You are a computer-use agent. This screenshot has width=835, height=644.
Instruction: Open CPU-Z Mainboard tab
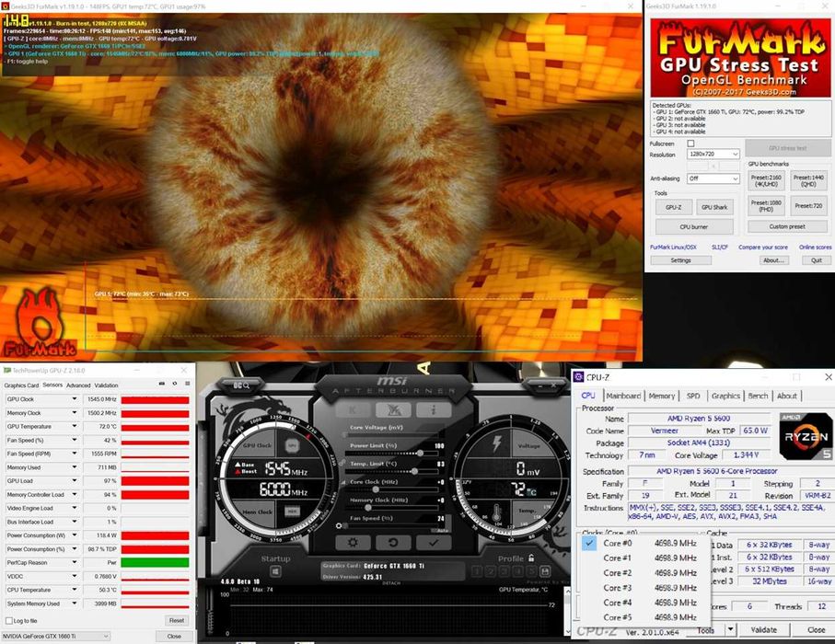tap(623, 396)
